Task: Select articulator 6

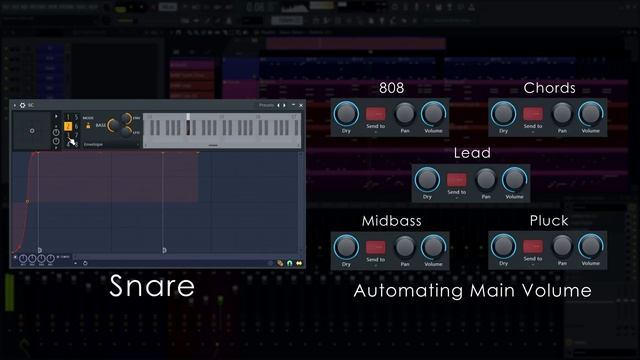Action: (x=76, y=127)
